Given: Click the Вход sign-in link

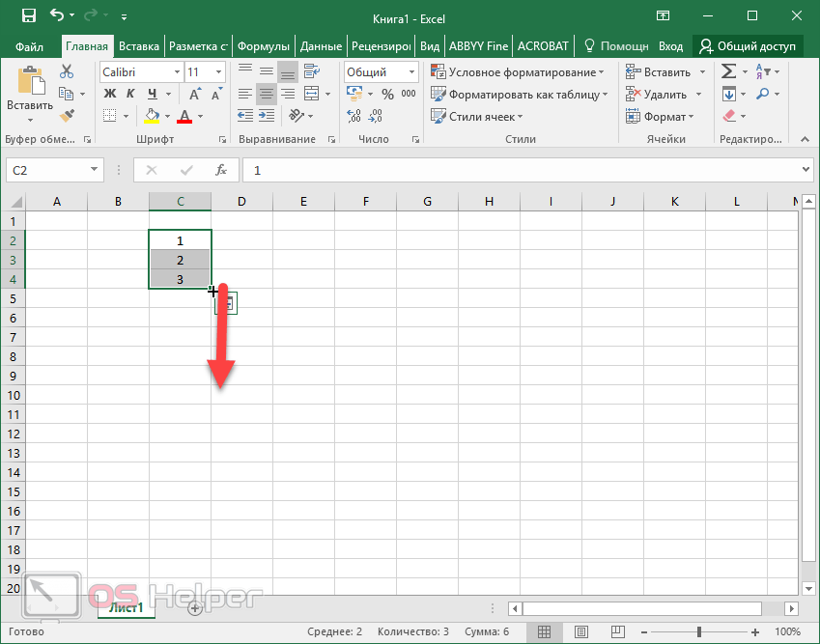Looking at the screenshot, I should 670,46.
